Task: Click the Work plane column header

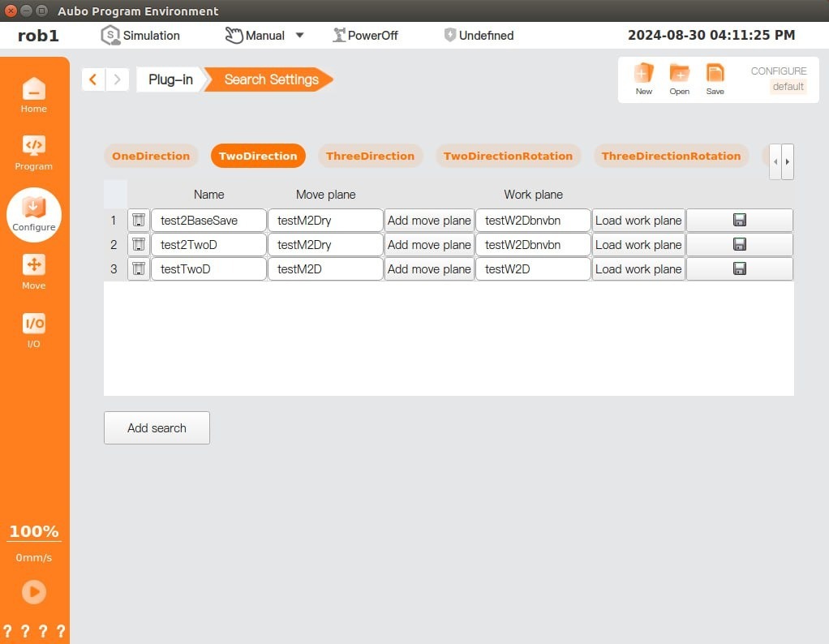Action: [533, 194]
